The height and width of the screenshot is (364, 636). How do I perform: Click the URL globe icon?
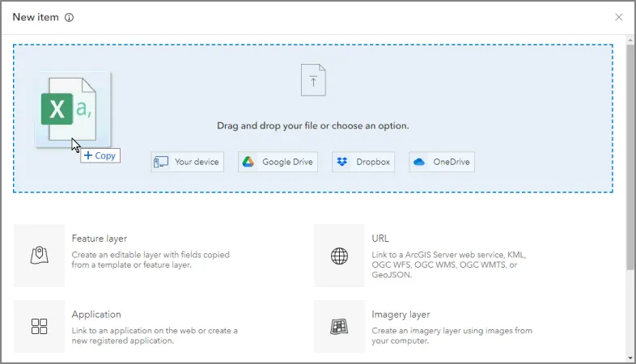[339, 256]
